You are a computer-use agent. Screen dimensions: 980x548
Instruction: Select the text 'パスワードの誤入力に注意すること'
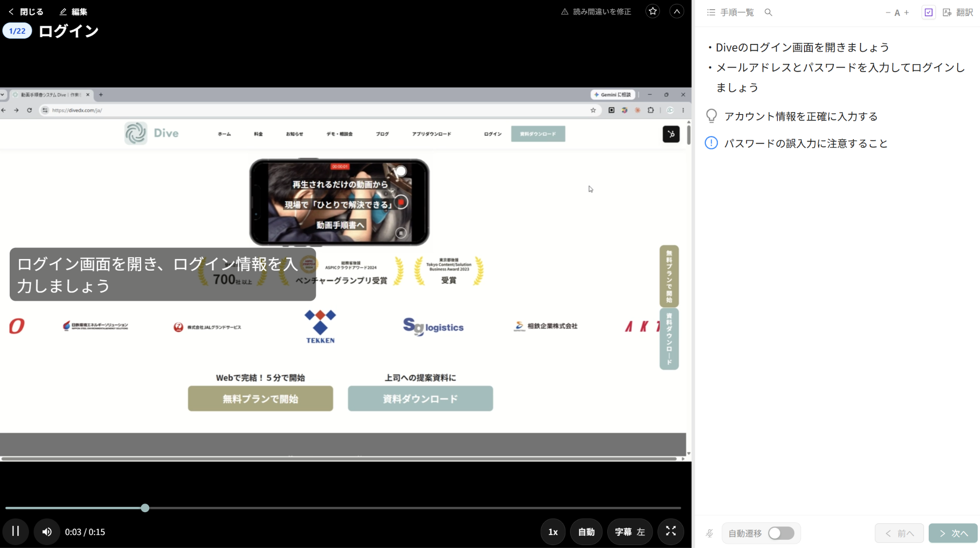pos(806,144)
